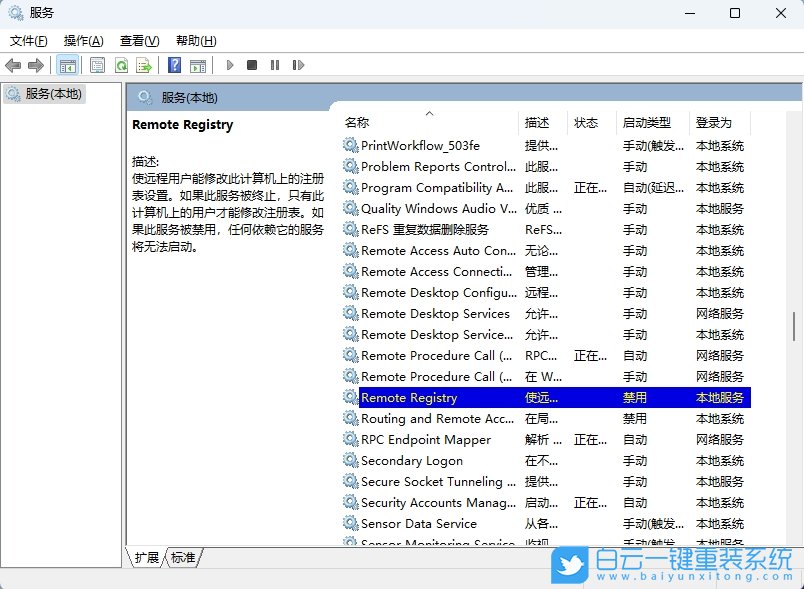Viewport: 804px width, 589px height.
Task: Open Properties from the toolbar
Action: click(97, 65)
